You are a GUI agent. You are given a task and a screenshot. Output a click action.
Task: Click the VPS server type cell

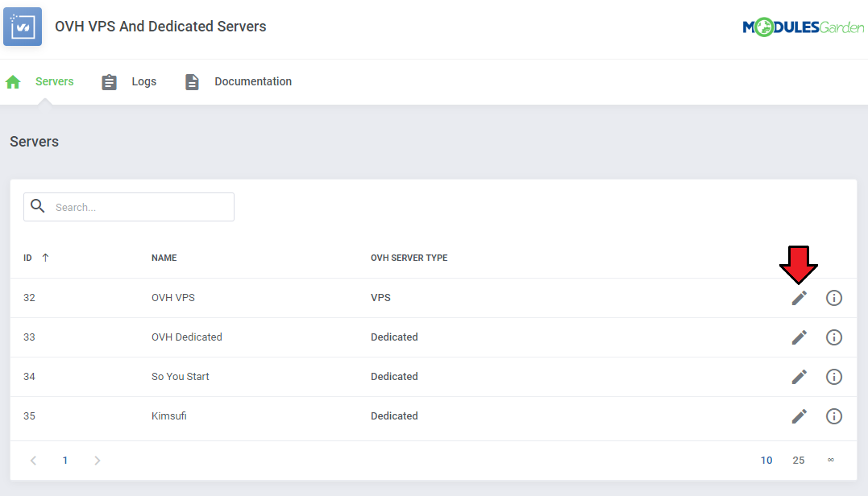coord(381,297)
